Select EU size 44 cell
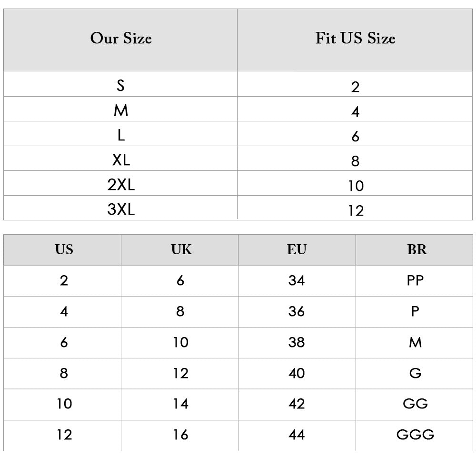The height and width of the screenshot is (476, 476). tap(297, 435)
